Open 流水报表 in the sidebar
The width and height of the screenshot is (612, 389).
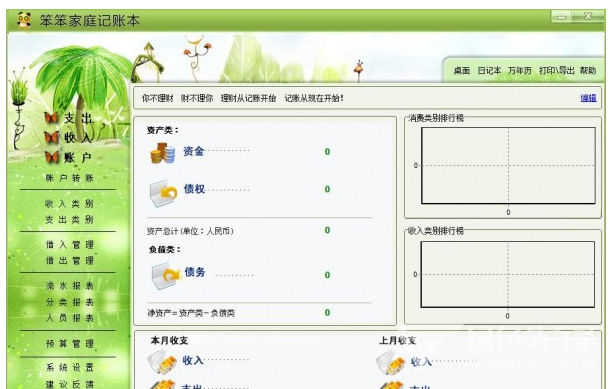[x=69, y=286]
